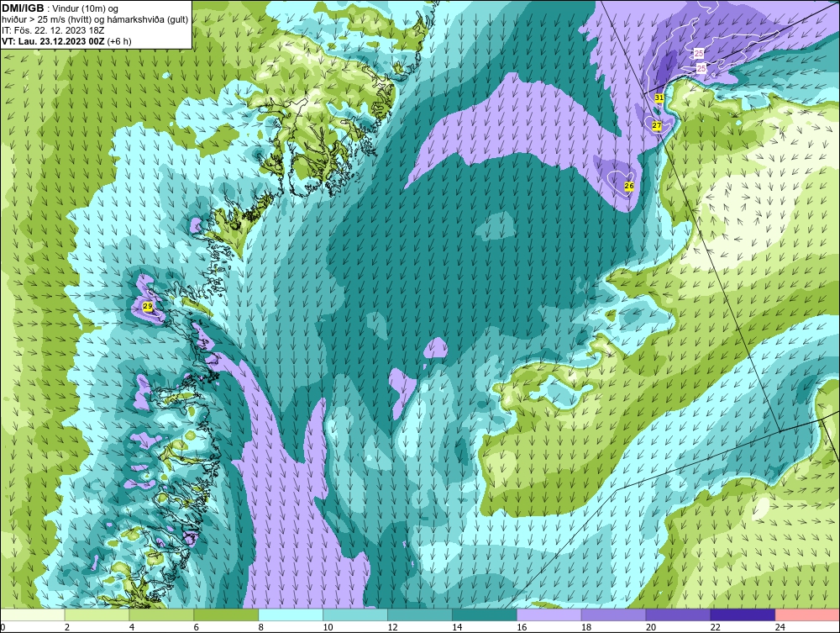
Task: Click the legend scale value 10
Action: [328, 627]
